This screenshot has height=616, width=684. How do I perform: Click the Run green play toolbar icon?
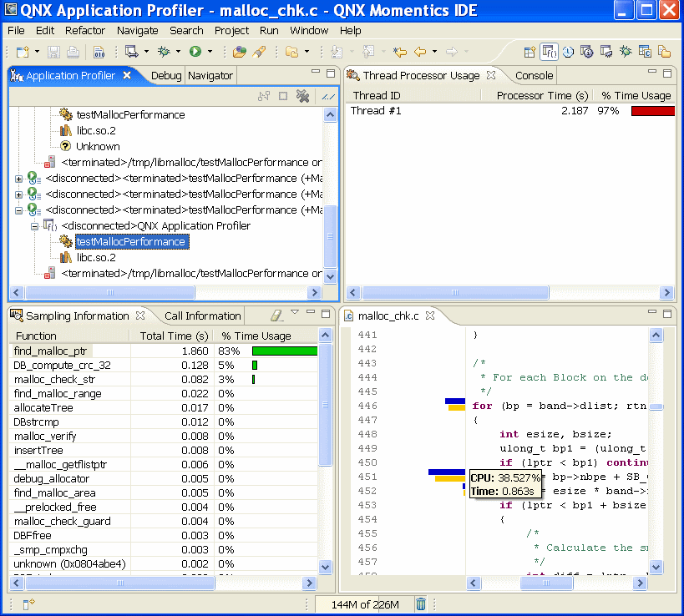click(195, 52)
